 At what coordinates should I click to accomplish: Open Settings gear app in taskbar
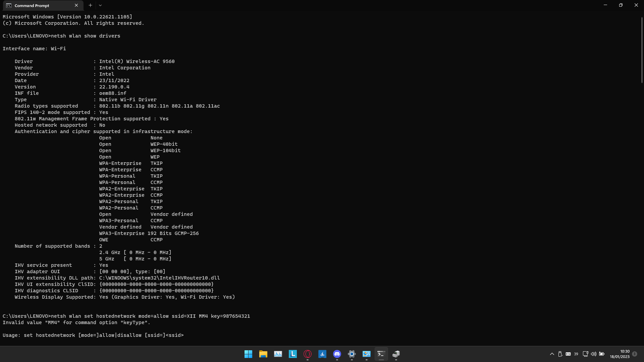[x=352, y=354]
